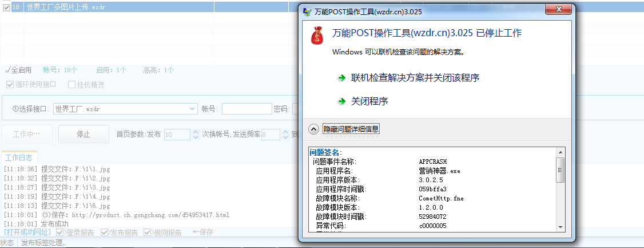Toggle 发布报告 checkbox
Screen dimensions: 644x248
(104, 233)
